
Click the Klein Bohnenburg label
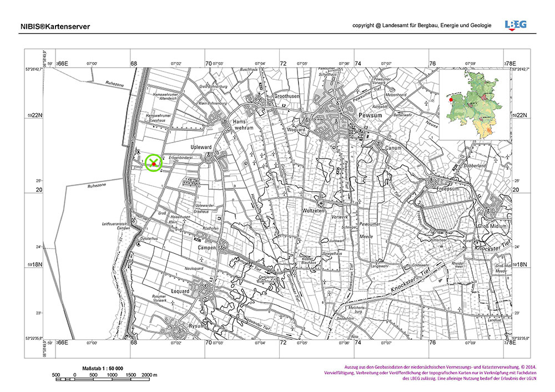click(x=213, y=103)
